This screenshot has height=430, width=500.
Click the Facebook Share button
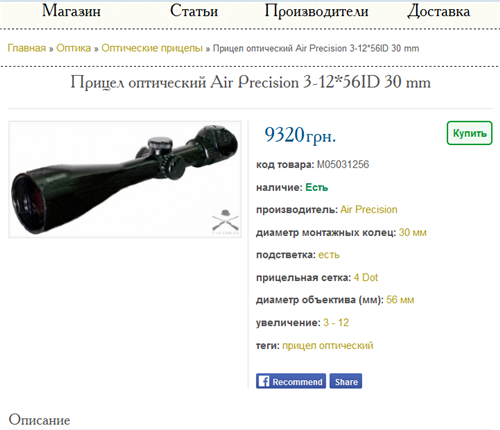346,381
